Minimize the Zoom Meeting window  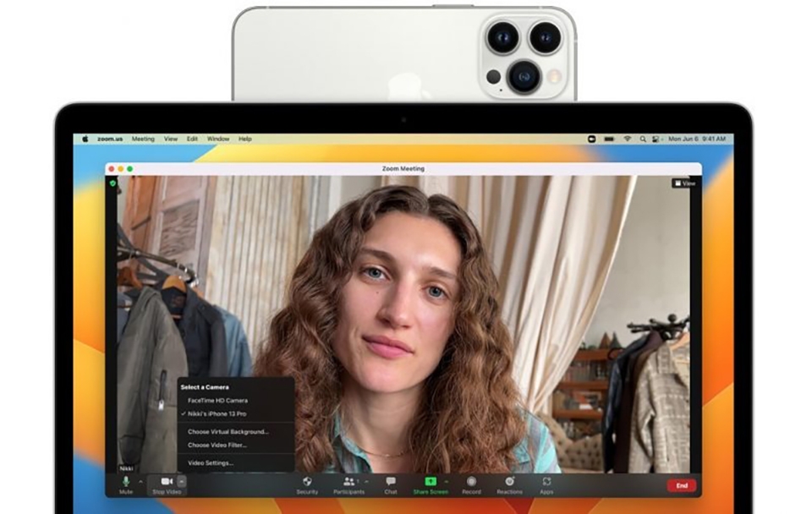(x=121, y=169)
